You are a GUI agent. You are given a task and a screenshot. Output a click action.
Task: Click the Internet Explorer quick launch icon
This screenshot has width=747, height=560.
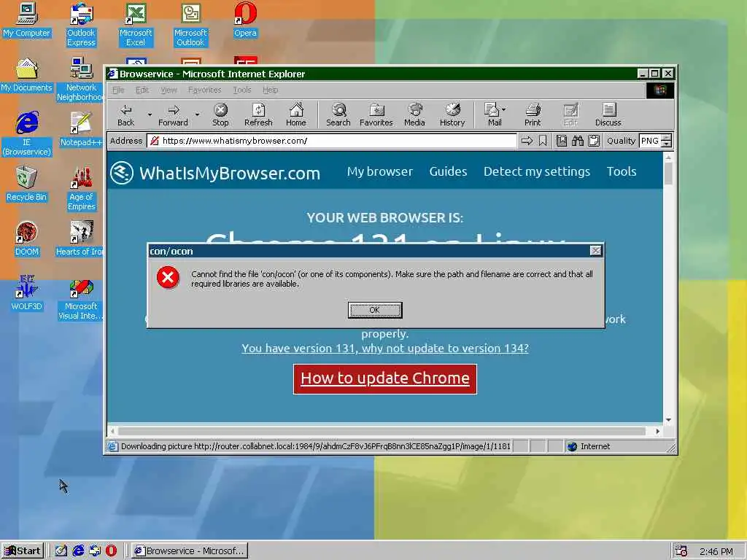[78, 551]
